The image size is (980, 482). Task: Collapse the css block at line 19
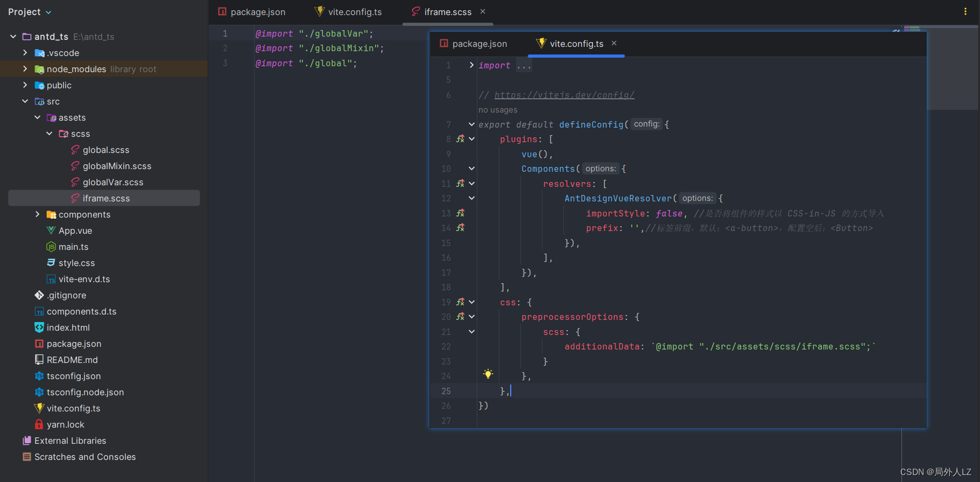pyautogui.click(x=471, y=302)
